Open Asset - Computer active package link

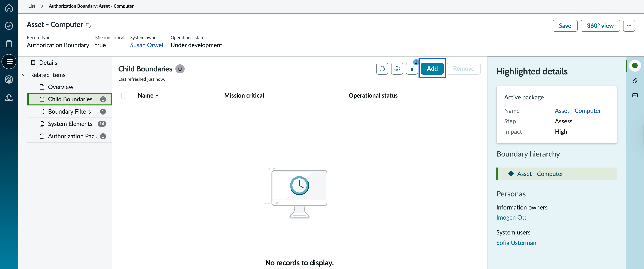578,111
